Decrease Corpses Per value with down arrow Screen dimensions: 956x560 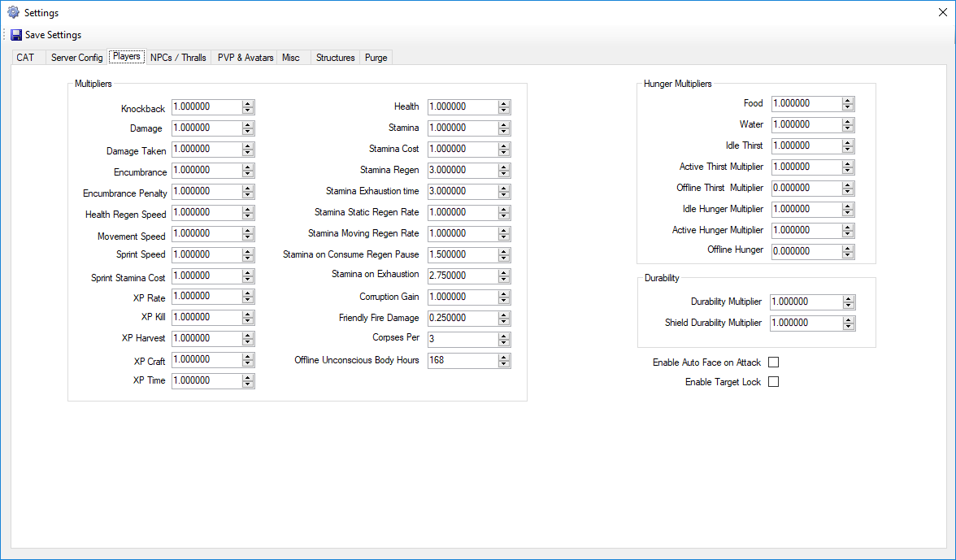coord(504,343)
